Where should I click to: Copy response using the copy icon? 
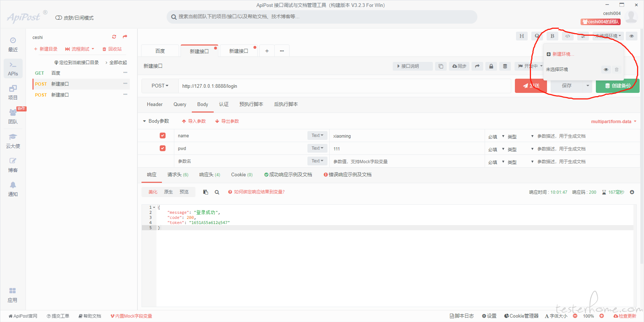(206, 192)
